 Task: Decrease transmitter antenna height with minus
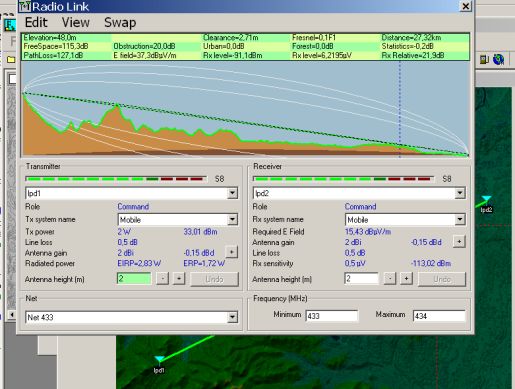coord(162,279)
